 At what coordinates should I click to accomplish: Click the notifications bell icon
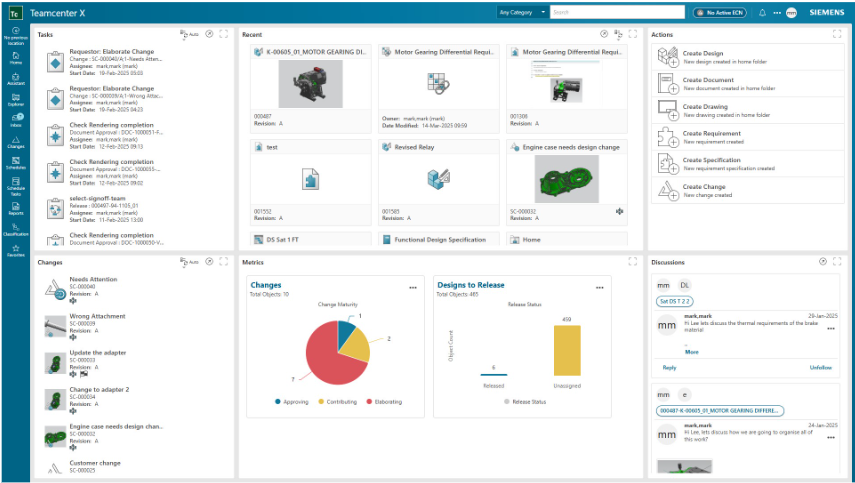pos(762,13)
